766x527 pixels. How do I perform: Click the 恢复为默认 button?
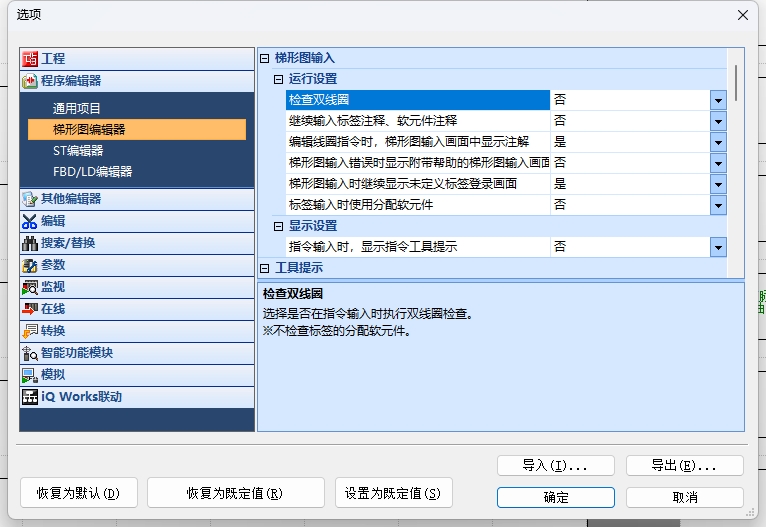[78, 493]
